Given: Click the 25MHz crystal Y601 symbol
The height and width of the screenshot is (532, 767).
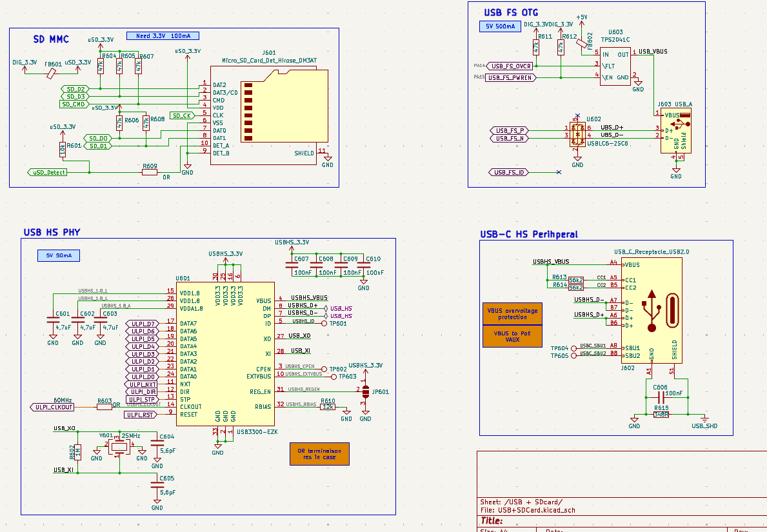Looking at the screenshot, I should [x=120, y=448].
